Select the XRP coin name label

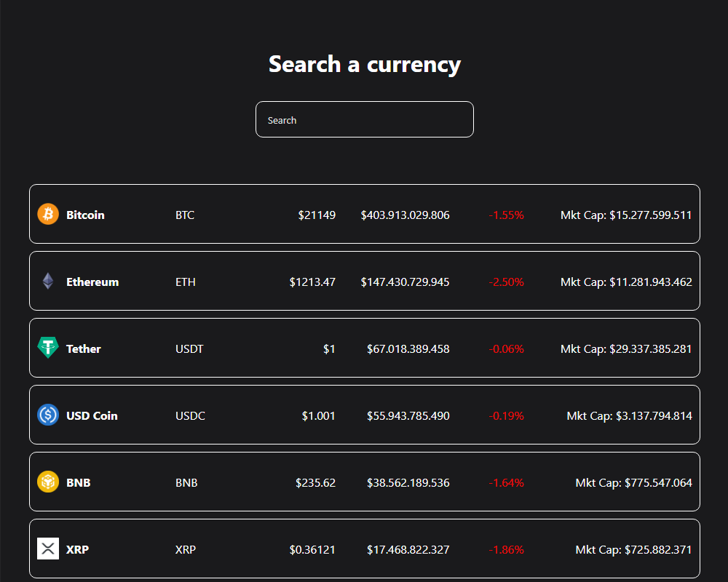point(78,549)
